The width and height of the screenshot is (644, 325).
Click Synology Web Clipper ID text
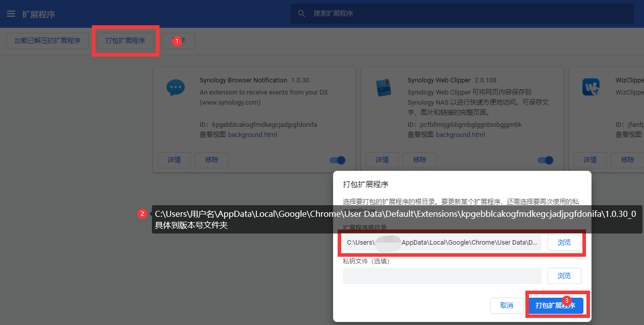pos(464,124)
